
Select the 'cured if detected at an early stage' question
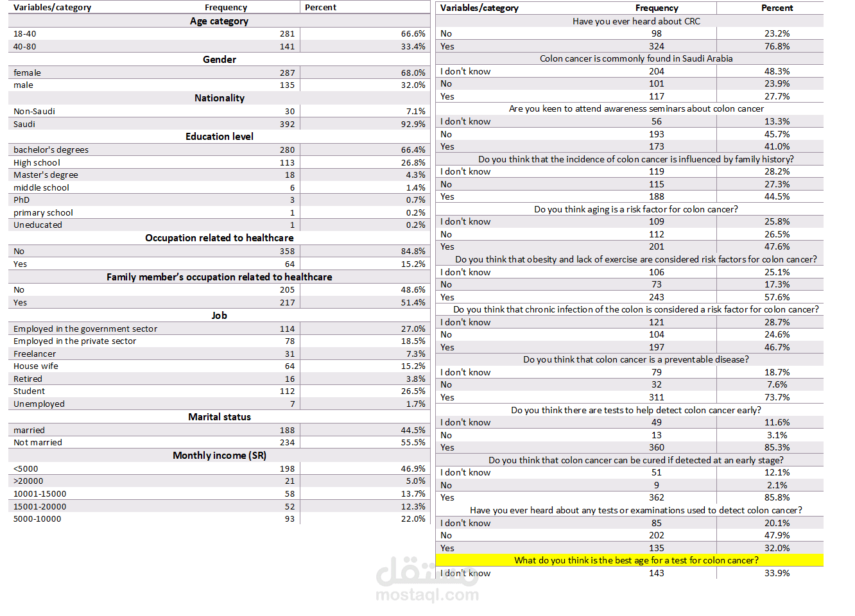click(x=636, y=460)
